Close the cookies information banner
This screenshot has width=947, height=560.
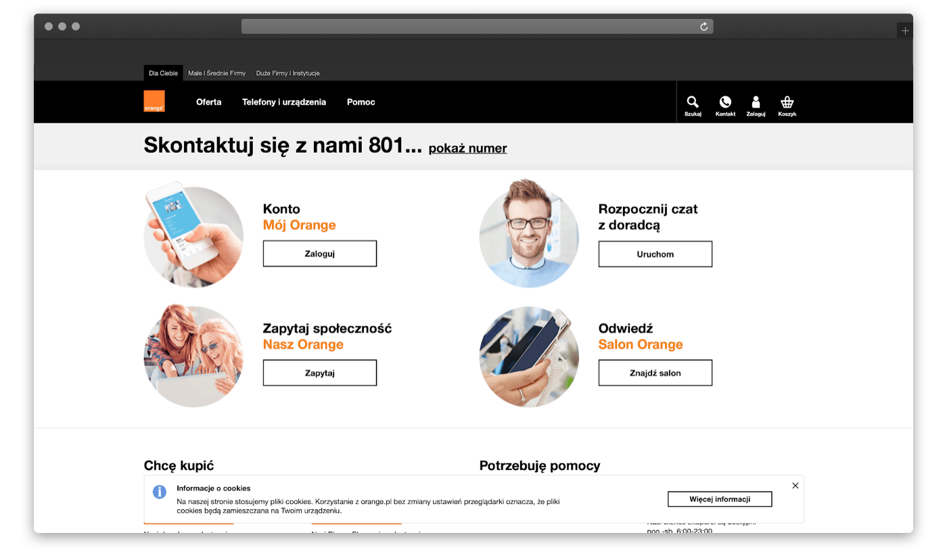(x=795, y=486)
